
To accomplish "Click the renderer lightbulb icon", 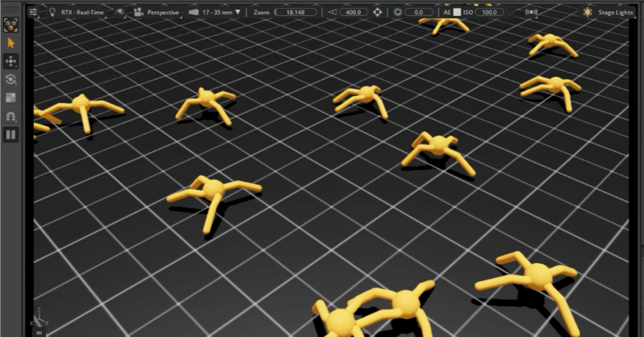I will tap(52, 12).
